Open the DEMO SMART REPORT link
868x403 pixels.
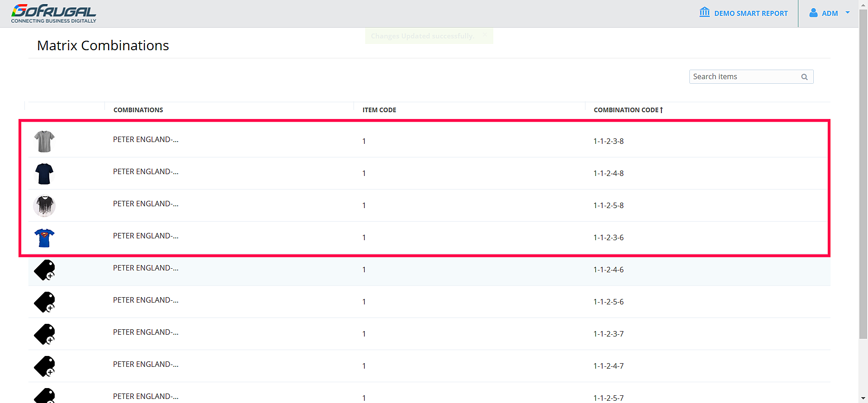pyautogui.click(x=751, y=14)
